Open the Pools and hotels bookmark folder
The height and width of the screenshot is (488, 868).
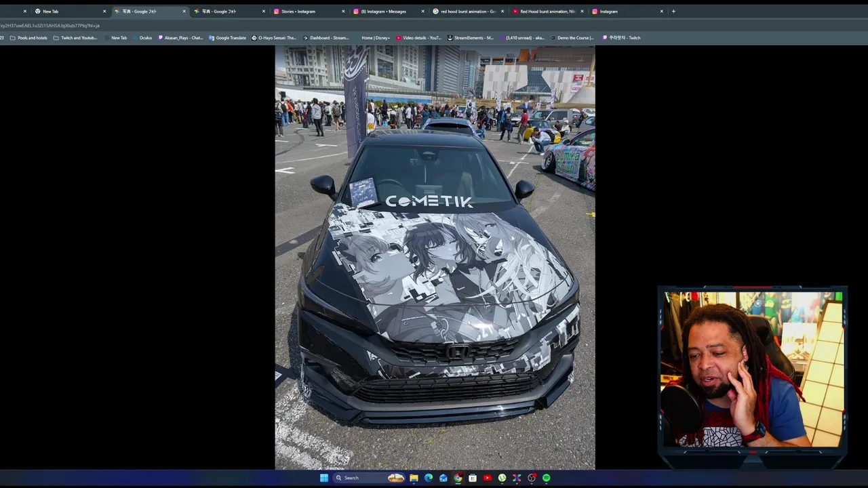tap(28, 38)
